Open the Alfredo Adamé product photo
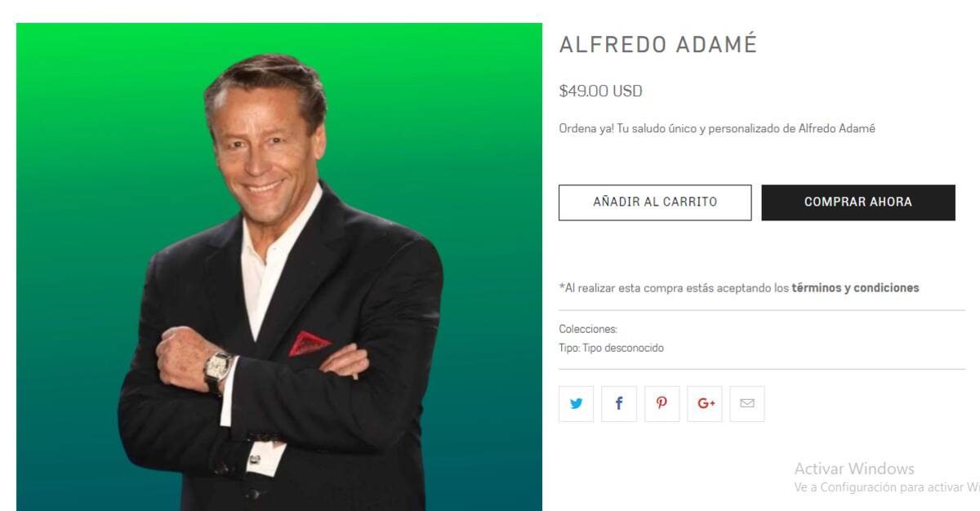 [x=279, y=267]
